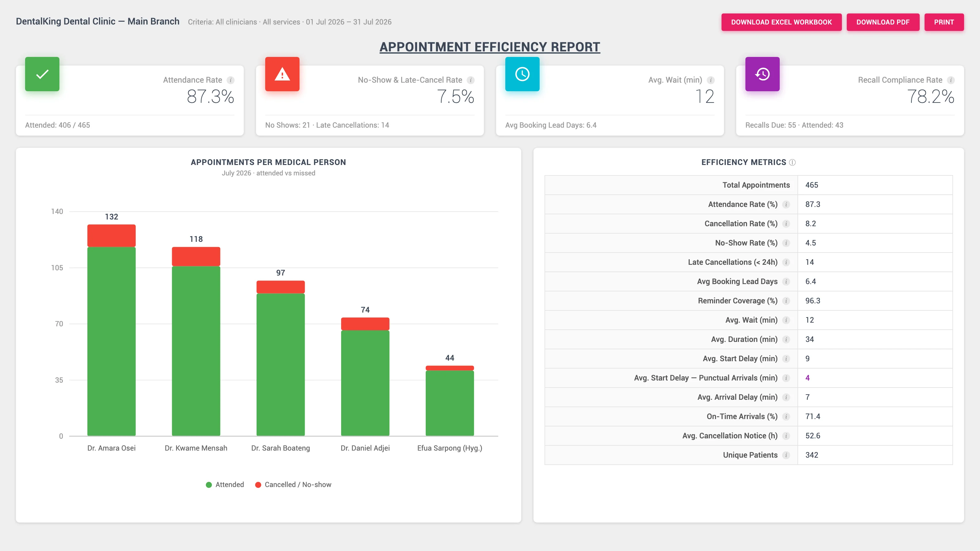Click the purple recall history icon
Screen dimensions: 980x551
[762, 74]
